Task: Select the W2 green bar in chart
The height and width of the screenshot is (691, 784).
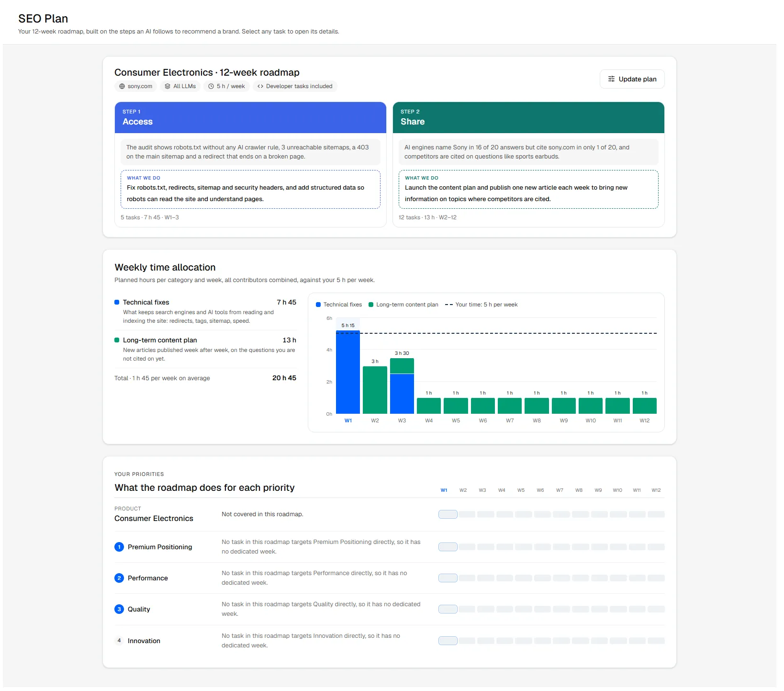Action: 375,390
